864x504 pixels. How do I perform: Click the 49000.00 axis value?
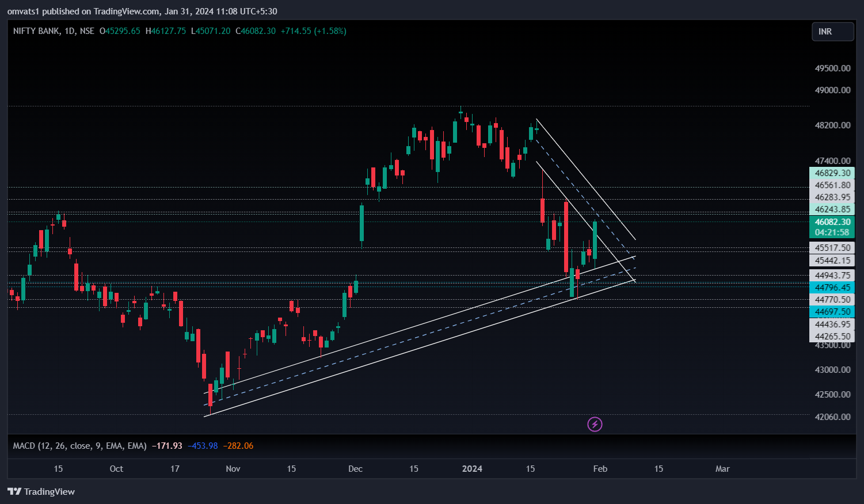point(832,90)
